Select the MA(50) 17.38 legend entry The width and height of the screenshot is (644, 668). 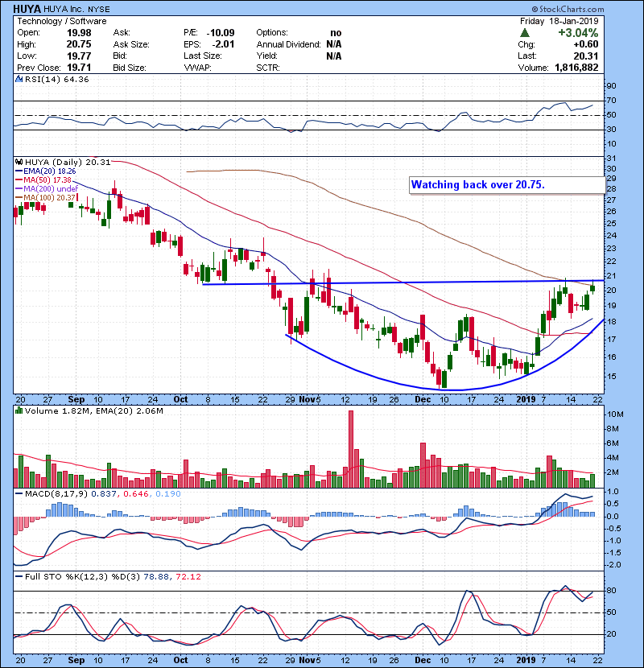[x=43, y=180]
